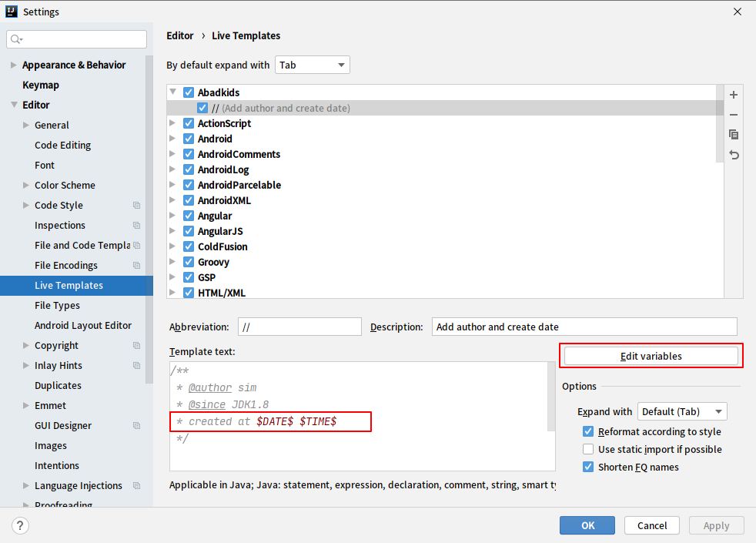This screenshot has width=756, height=543.
Task: Click the icon beside File Encodings
Action: pos(136,266)
